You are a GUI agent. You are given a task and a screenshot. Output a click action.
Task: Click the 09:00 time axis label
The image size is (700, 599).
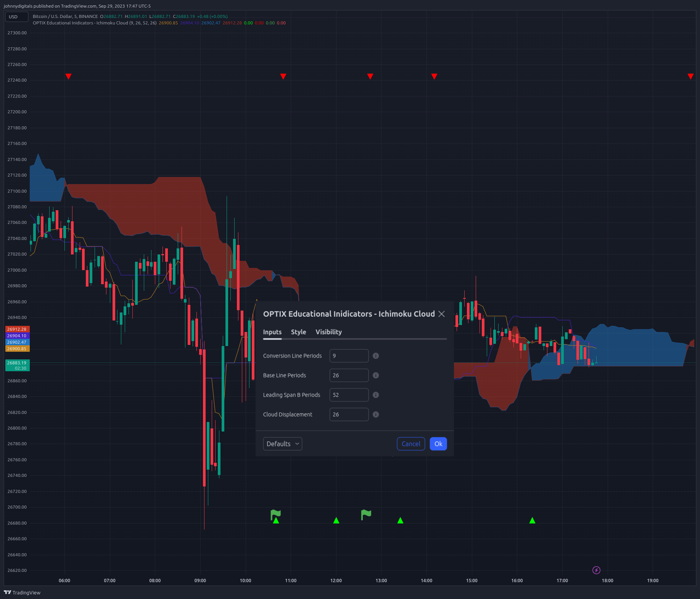click(x=200, y=581)
